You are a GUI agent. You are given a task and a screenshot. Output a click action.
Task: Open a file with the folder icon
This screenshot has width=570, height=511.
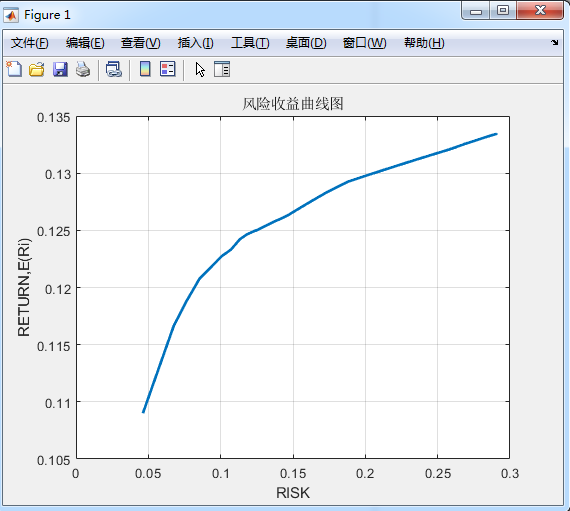(x=37, y=69)
